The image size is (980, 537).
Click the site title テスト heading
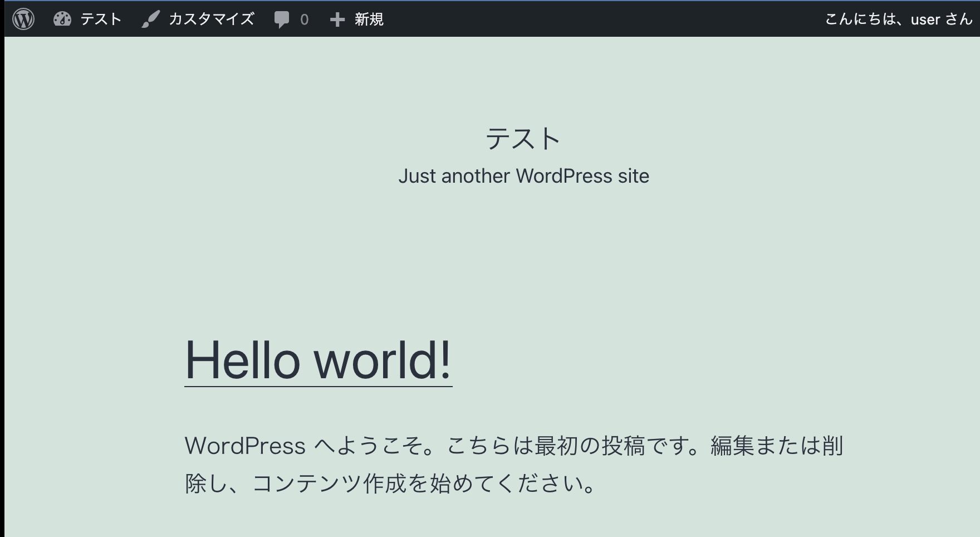(x=523, y=138)
